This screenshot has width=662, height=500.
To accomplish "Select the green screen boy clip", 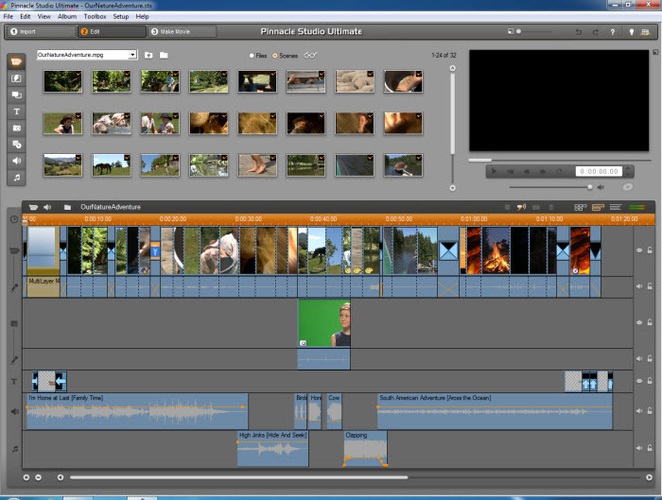I will (324, 323).
